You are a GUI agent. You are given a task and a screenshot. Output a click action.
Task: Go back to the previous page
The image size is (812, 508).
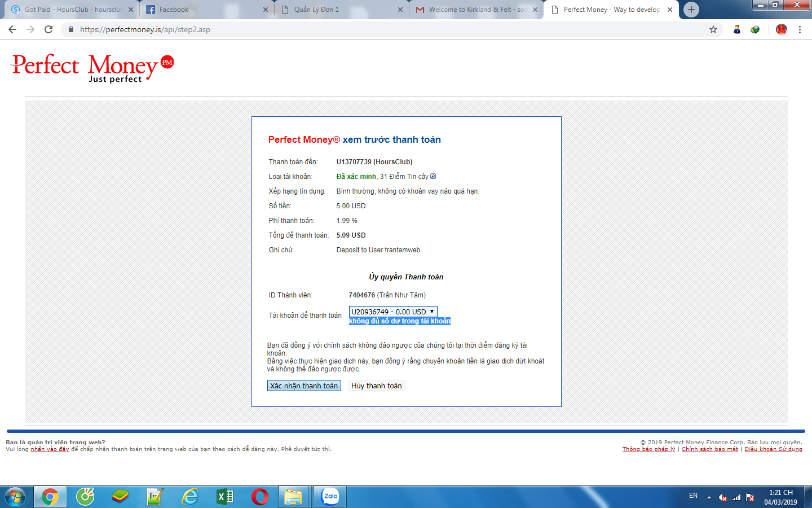[12, 29]
